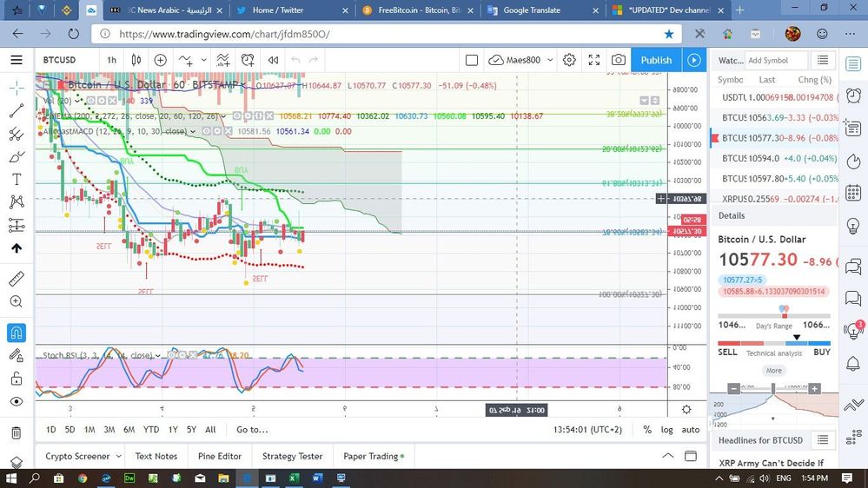
Task: Open the Go to... date dialog
Action: [x=253, y=429]
